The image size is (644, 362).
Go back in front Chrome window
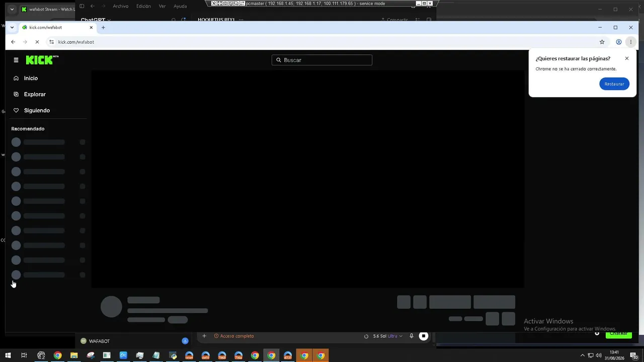point(13,42)
